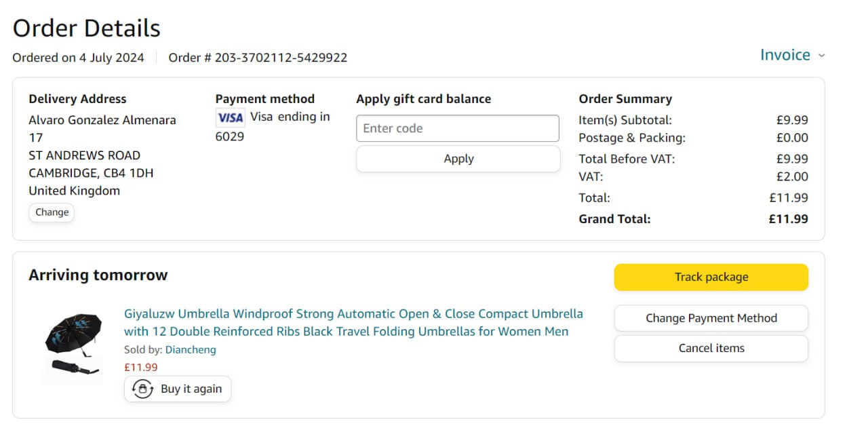Apply the gift card balance
The width and height of the screenshot is (868, 428).
tap(458, 159)
